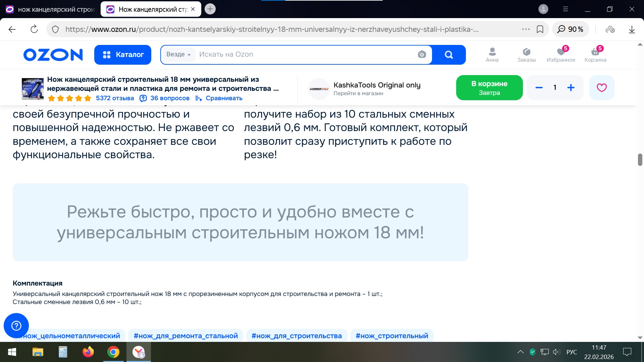
Task: Click the blue help question bubble
Action: 16,325
